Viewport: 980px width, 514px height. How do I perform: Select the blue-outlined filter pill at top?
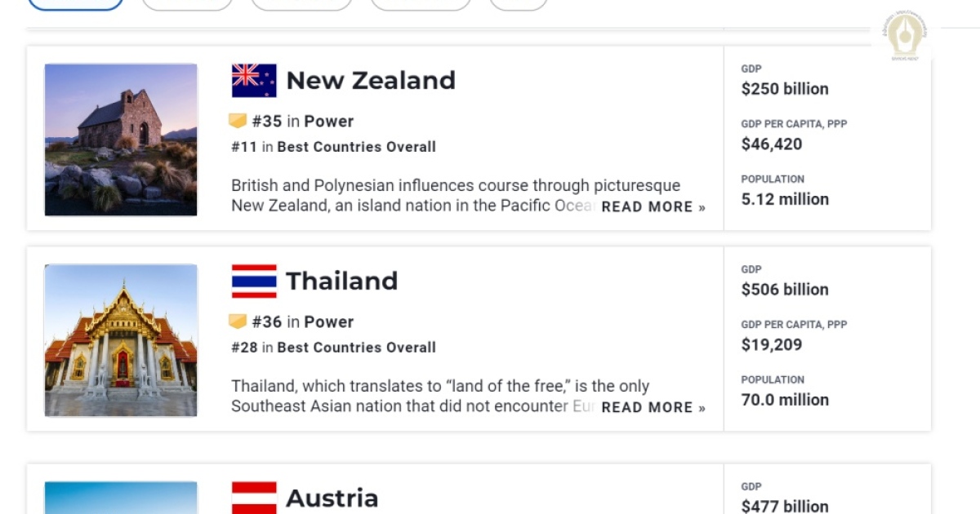coord(75,4)
